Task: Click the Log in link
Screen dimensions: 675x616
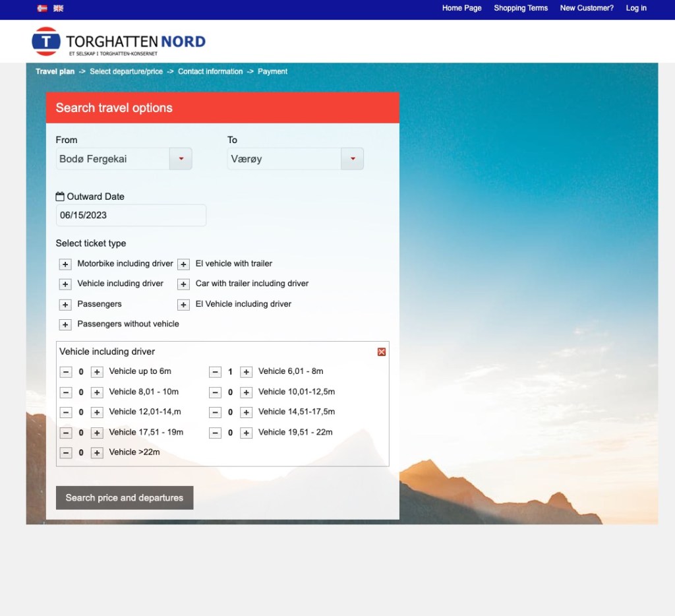Action: (x=636, y=9)
